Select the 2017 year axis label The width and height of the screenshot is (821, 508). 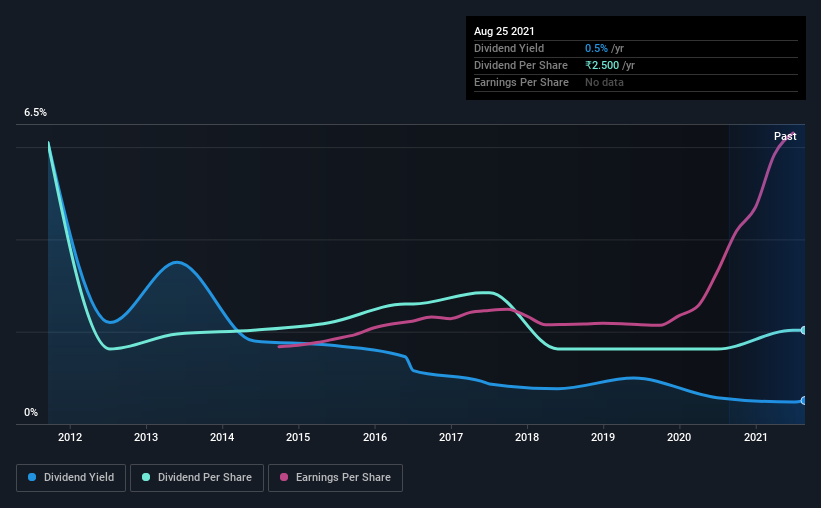click(451, 437)
